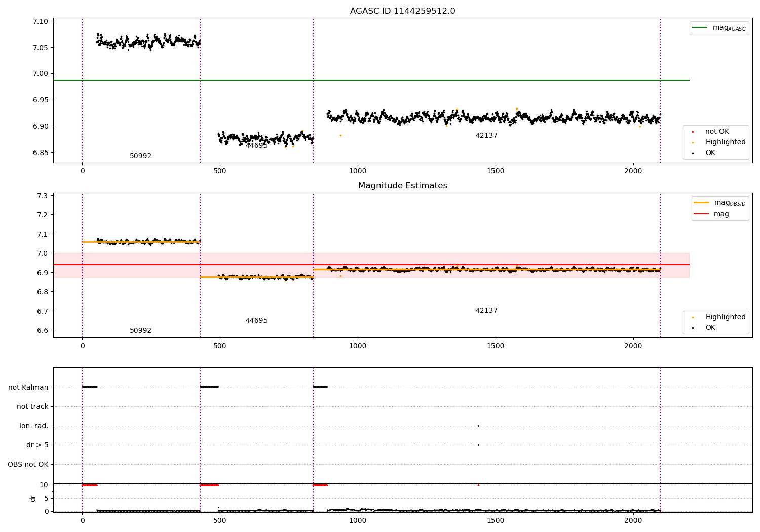
Task: Select the mag OBSID legend entry in the middle plot
Action: (x=720, y=203)
